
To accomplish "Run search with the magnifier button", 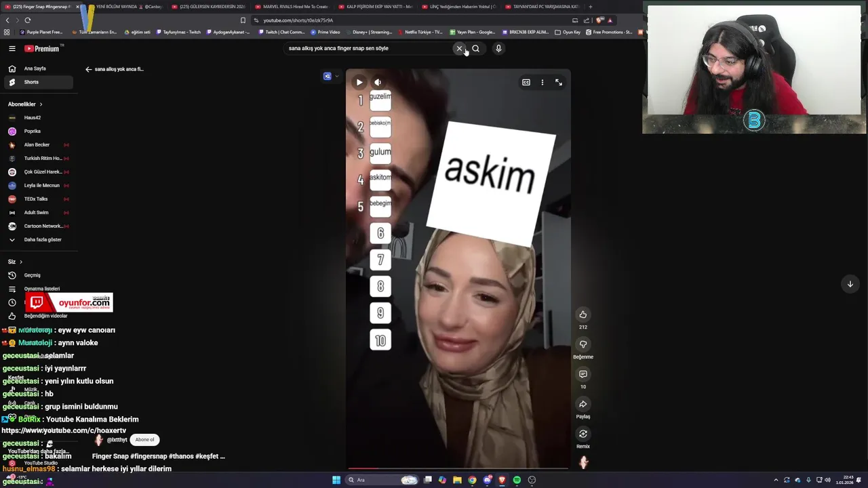I will pyautogui.click(x=475, y=48).
